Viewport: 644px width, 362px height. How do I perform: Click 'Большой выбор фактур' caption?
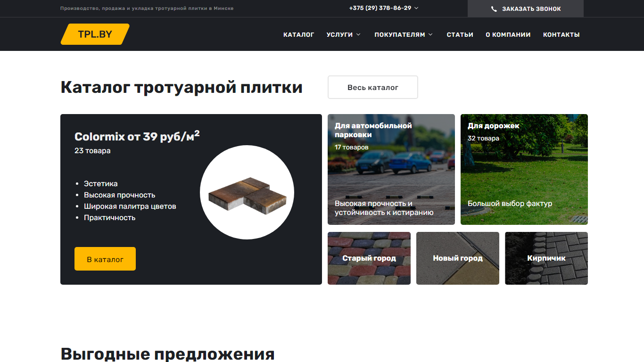(x=510, y=204)
